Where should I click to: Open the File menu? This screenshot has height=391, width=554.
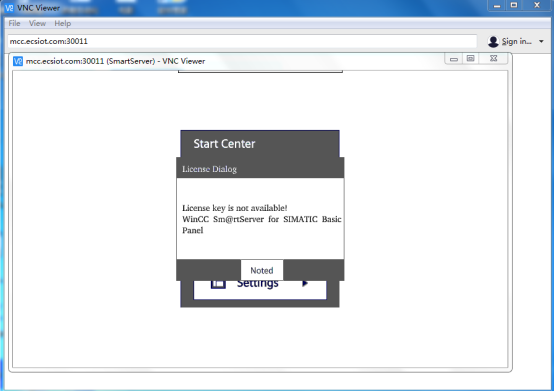coord(14,23)
